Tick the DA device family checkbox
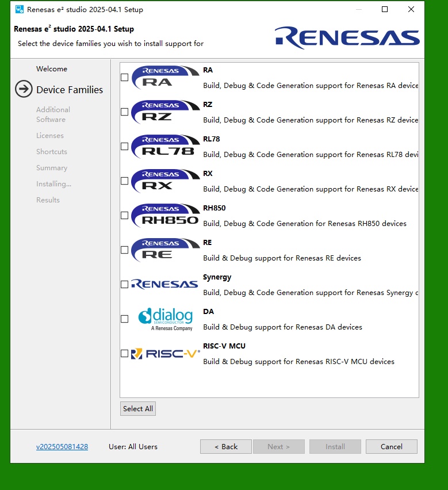Screen dimensions: 448x490 124,319
